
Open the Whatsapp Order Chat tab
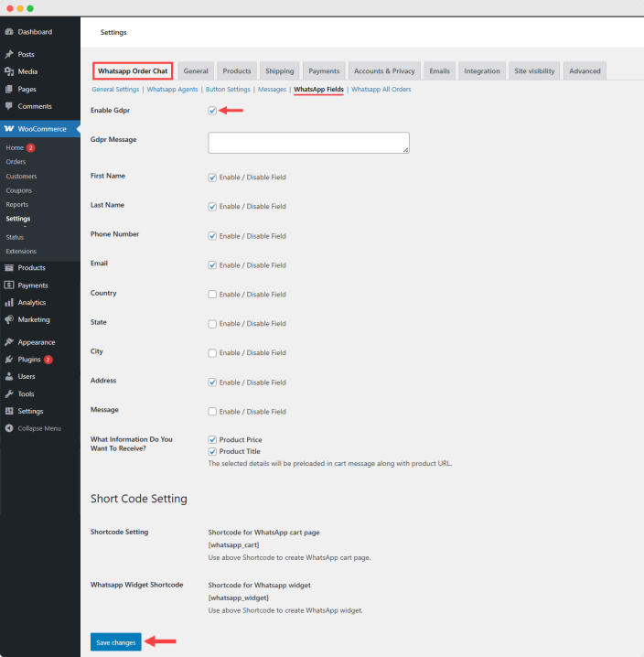(x=133, y=70)
